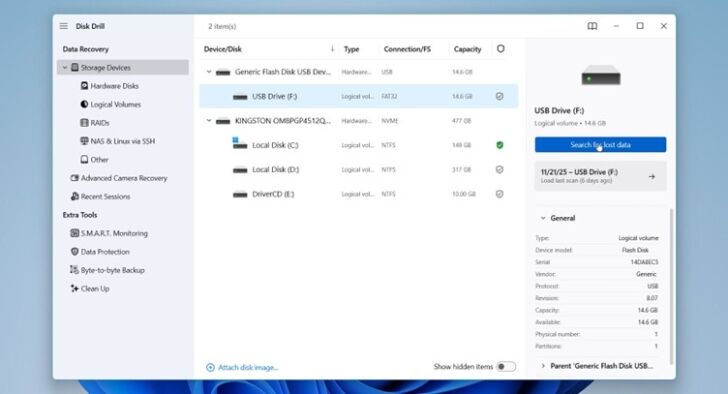Open Advanced Camera Recovery
Image resolution: width=728 pixels, height=394 pixels.
[x=124, y=178]
